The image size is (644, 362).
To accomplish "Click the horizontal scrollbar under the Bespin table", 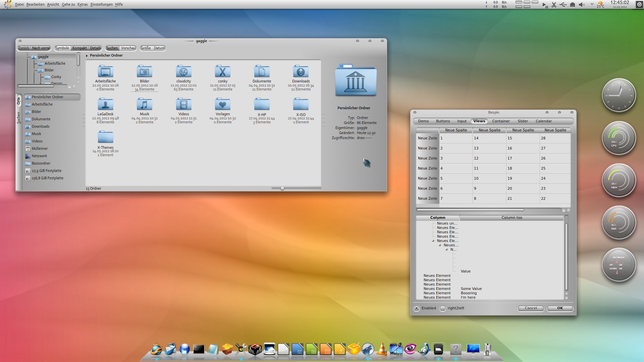I will click(x=470, y=210).
